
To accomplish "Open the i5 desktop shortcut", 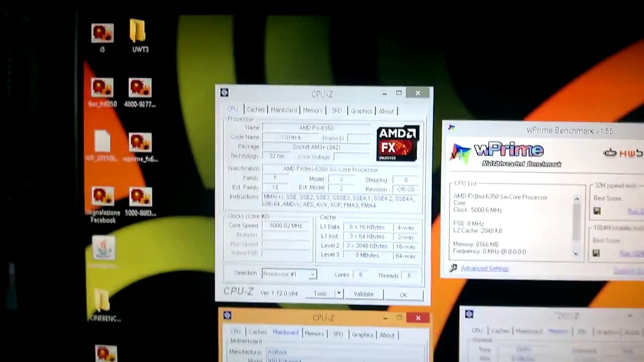I will coord(102,37).
